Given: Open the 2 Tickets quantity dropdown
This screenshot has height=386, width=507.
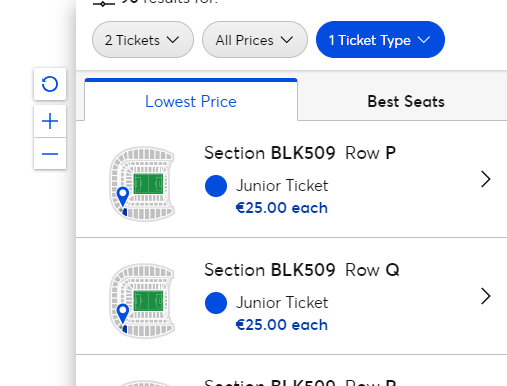Looking at the screenshot, I should coord(143,40).
